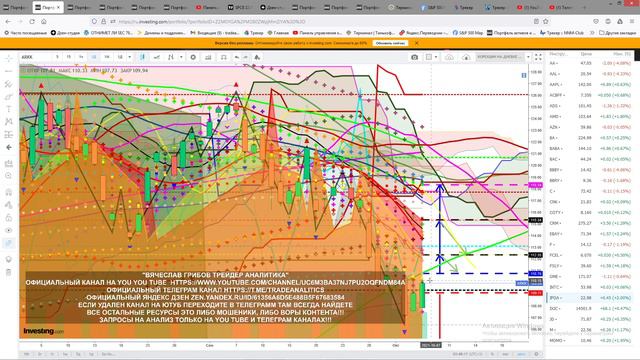640x360 pixels.
Task: Click the watchlist price column header
Action: tap(586, 54)
